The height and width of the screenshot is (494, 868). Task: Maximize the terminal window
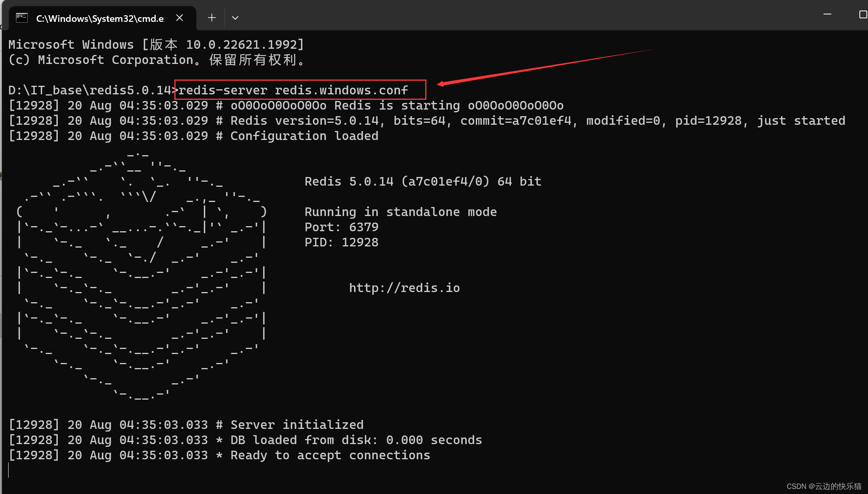(x=863, y=14)
